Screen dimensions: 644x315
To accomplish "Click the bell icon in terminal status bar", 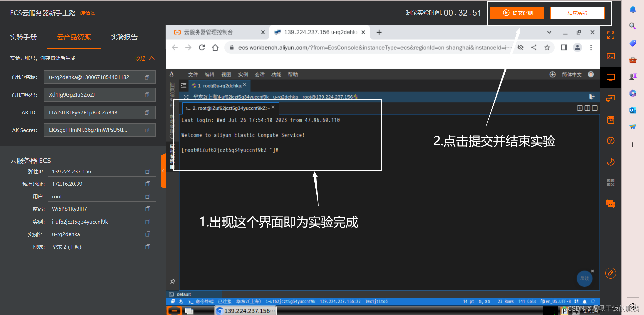I will pos(585,301).
